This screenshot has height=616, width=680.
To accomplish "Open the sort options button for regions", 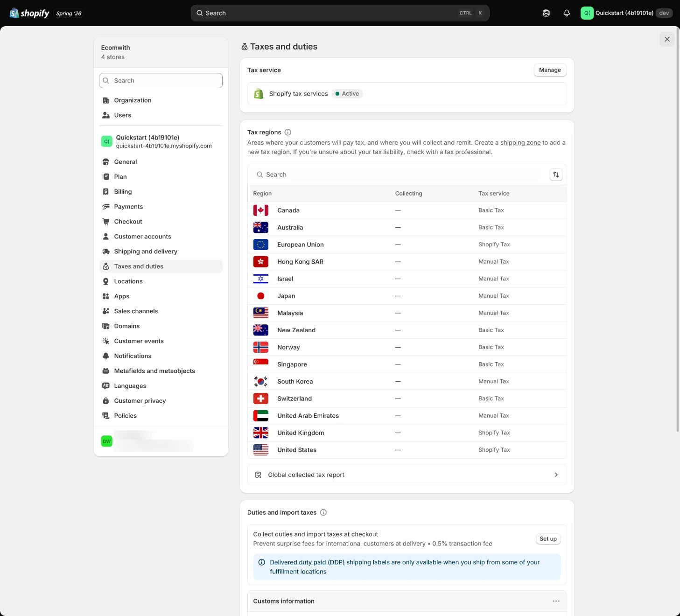I will pos(556,175).
